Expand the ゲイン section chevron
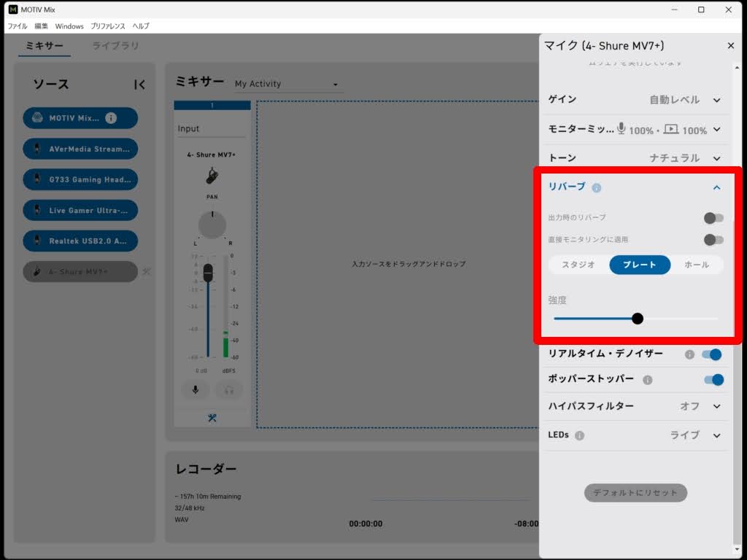The width and height of the screenshot is (747, 560). 716,100
